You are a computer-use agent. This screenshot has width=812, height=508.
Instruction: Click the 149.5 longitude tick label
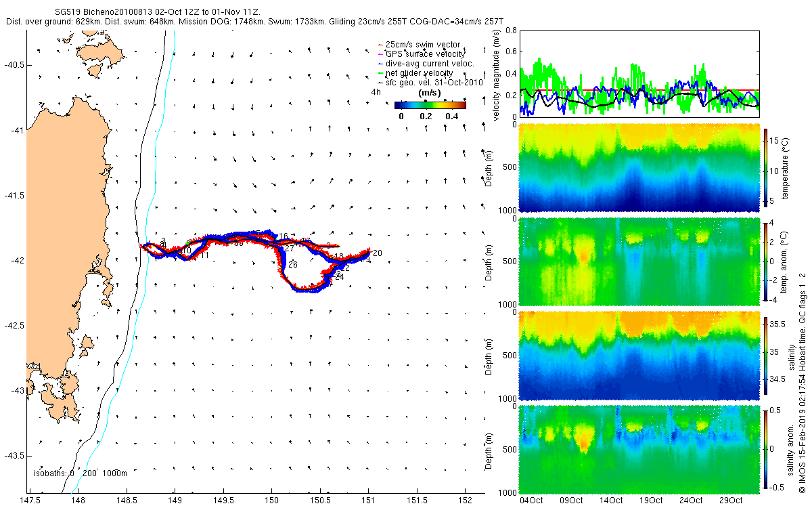(223, 501)
